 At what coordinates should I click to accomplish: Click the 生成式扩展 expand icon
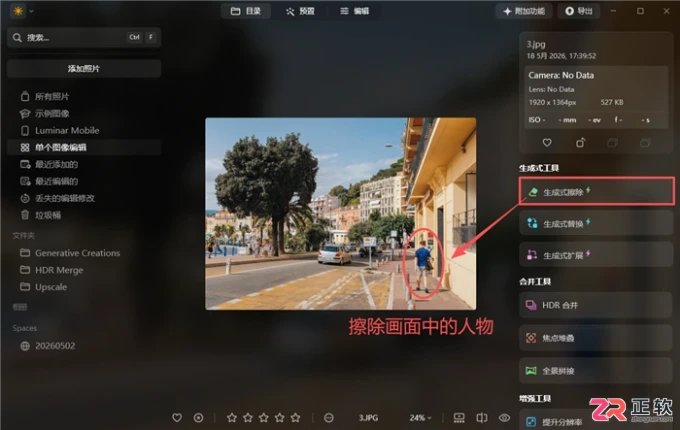click(532, 255)
